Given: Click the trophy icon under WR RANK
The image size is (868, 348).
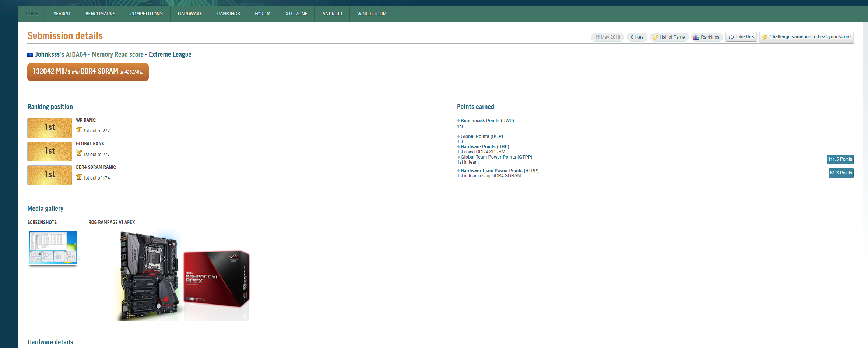Looking at the screenshot, I should click(x=79, y=129).
